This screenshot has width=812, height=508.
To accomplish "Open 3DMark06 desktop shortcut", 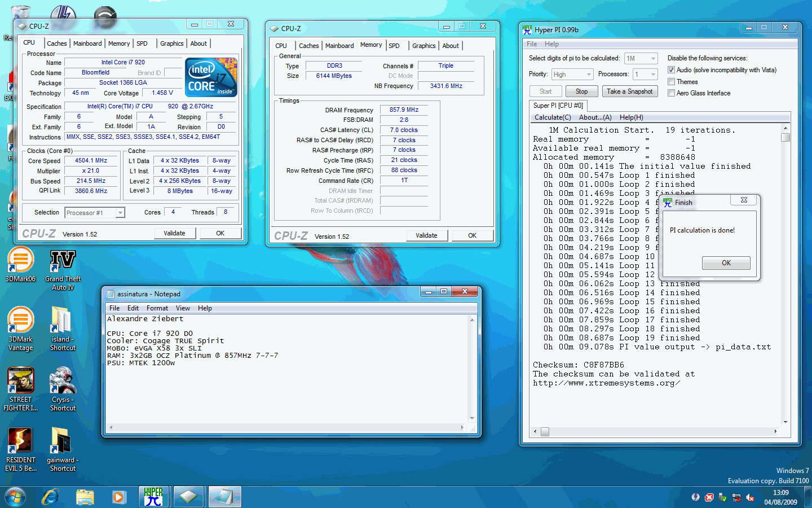I will [20, 264].
